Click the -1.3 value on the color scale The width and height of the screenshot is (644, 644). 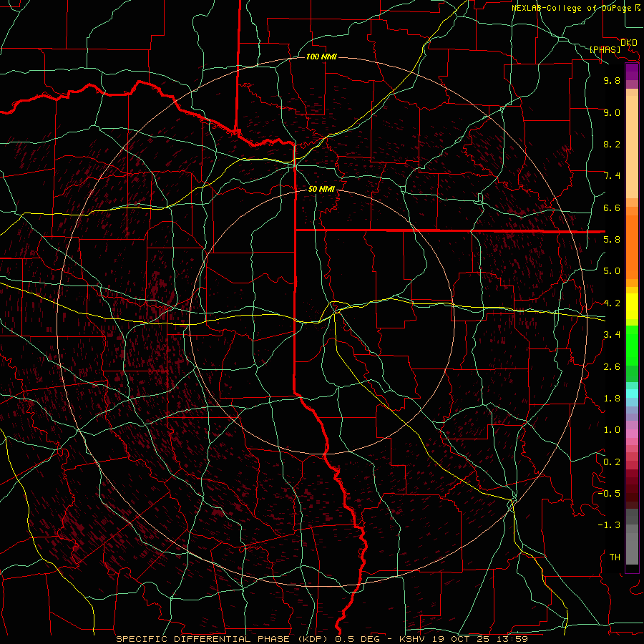click(x=609, y=525)
